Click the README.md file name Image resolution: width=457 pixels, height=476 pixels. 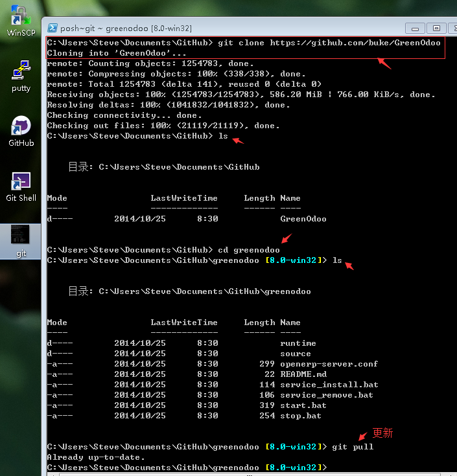coord(303,374)
